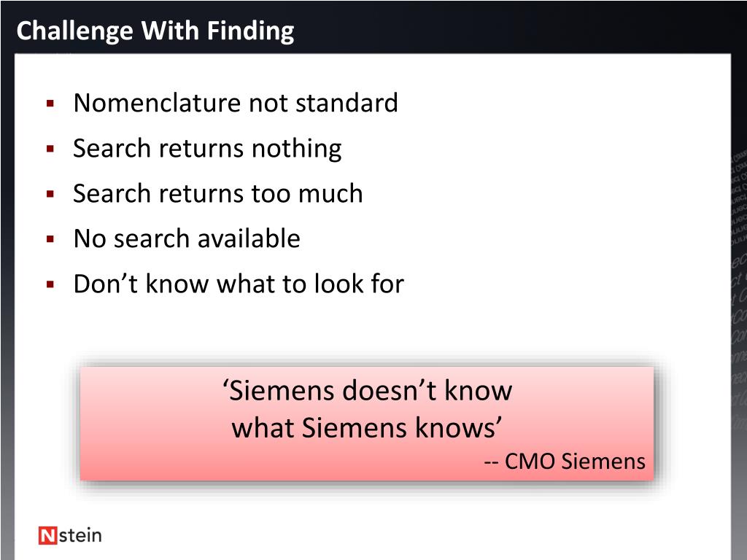Image resolution: width=747 pixels, height=560 pixels.
Task: Select the 'Nomenclature not standard' bullet text
Action: pos(236,103)
